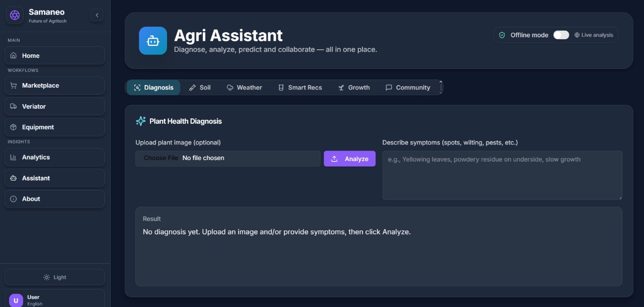The image size is (644, 307).
Task: Open the Weather tab
Action: click(x=244, y=88)
